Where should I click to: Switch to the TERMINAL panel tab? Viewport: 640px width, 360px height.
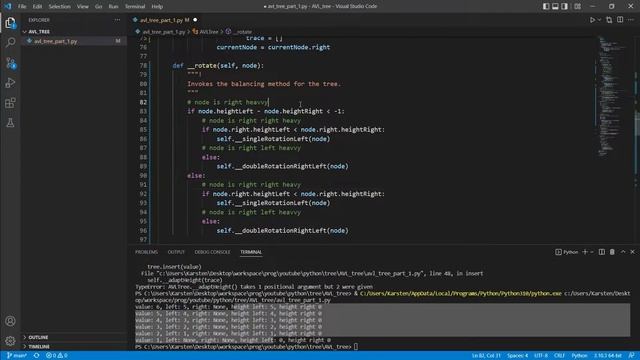coord(251,252)
